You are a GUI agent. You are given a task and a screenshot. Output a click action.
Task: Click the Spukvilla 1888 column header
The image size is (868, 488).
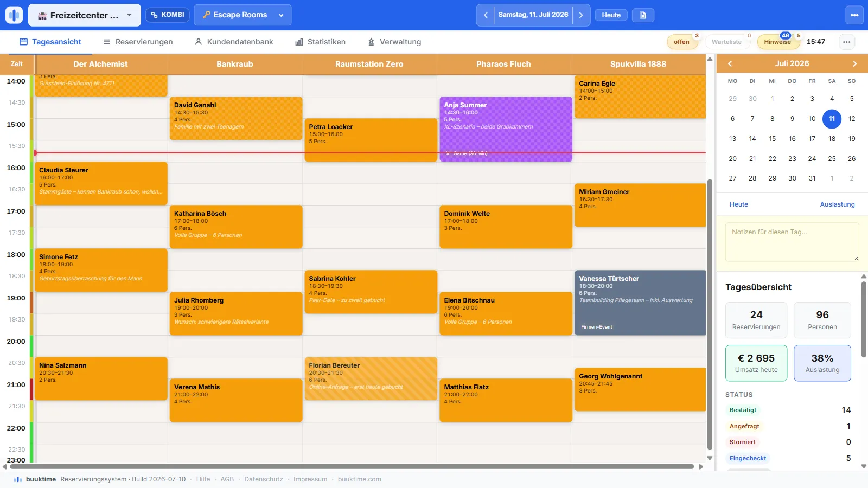pyautogui.click(x=638, y=64)
